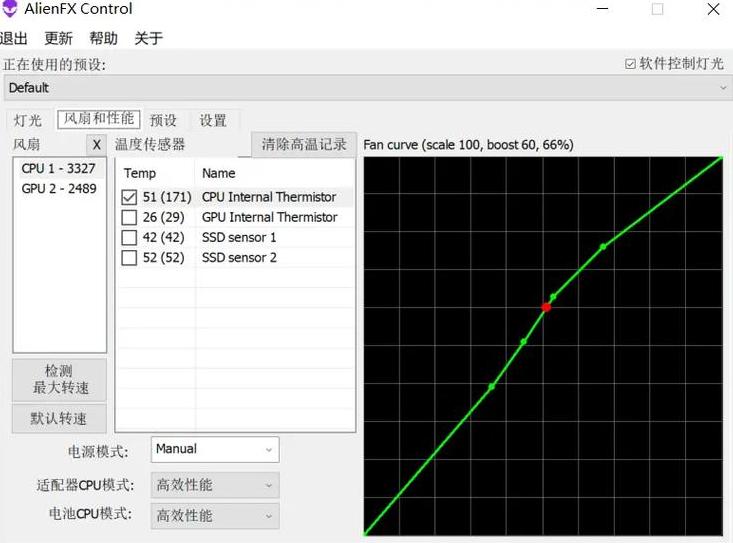Select the GPU 2 - 2489 fan
This screenshot has height=543, width=733.
pos(59,189)
